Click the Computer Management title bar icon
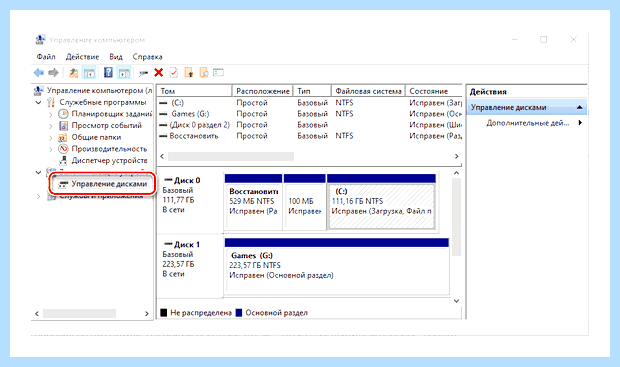This screenshot has height=367, width=620. (40, 40)
